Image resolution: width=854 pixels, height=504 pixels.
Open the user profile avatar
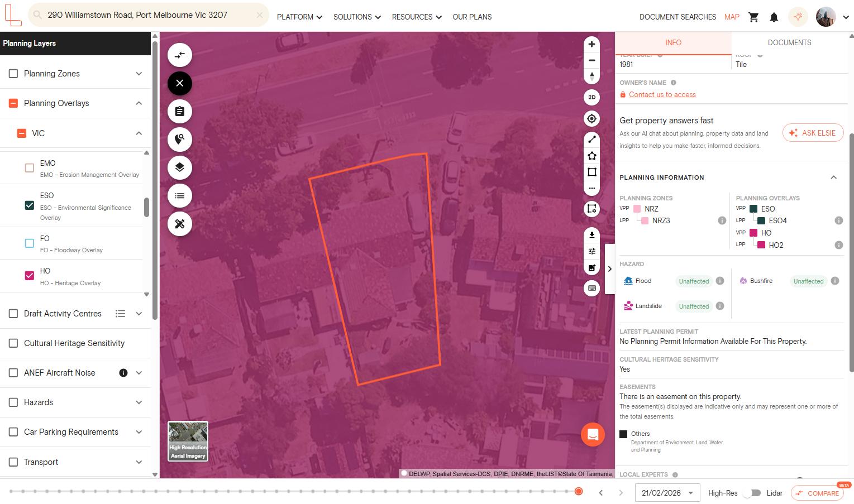pos(826,17)
